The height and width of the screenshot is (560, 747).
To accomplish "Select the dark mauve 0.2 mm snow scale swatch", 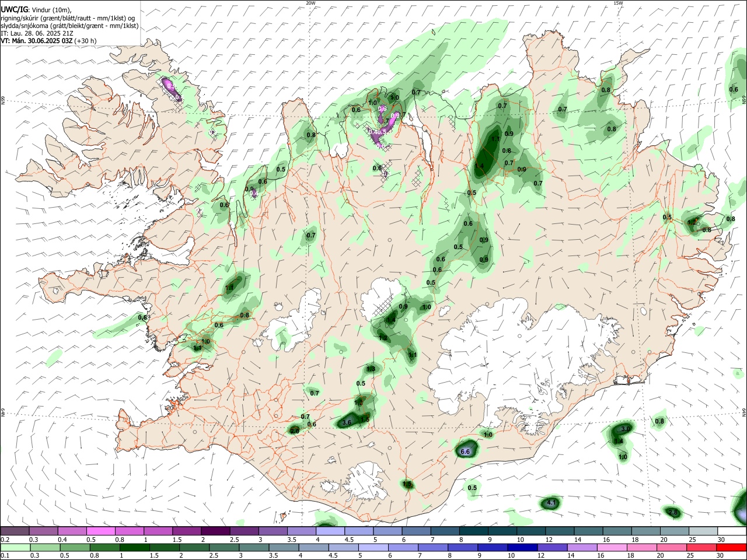I will 15,531.
